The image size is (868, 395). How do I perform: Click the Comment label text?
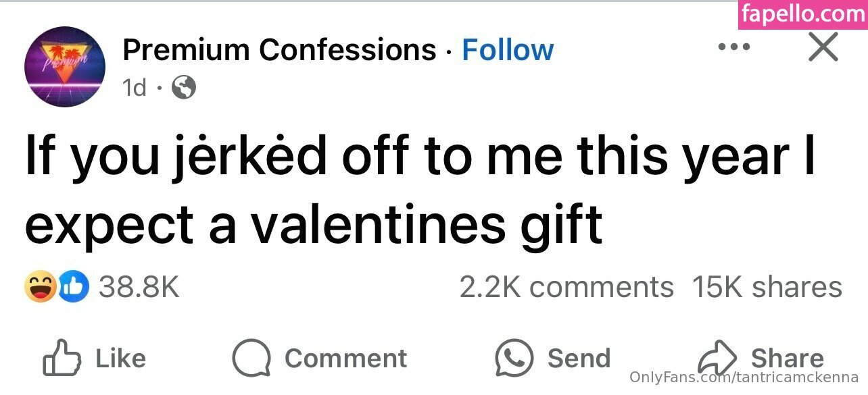click(x=345, y=359)
